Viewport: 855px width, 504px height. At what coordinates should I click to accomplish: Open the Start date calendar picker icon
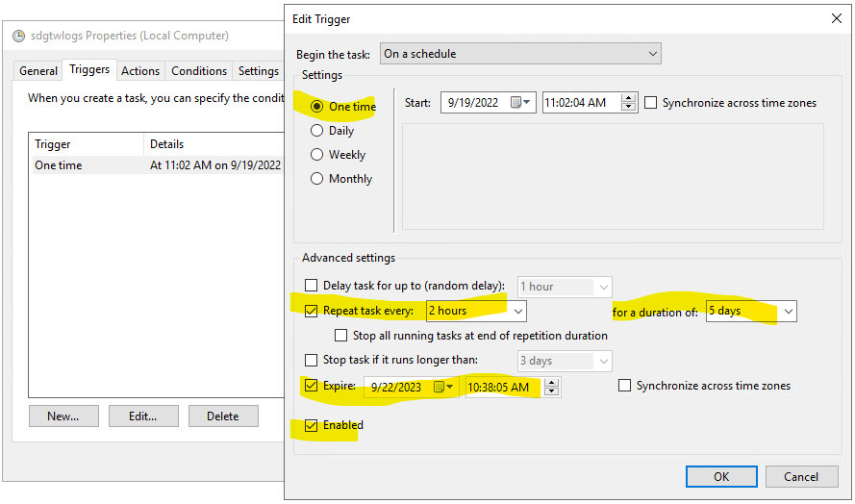coord(521,103)
